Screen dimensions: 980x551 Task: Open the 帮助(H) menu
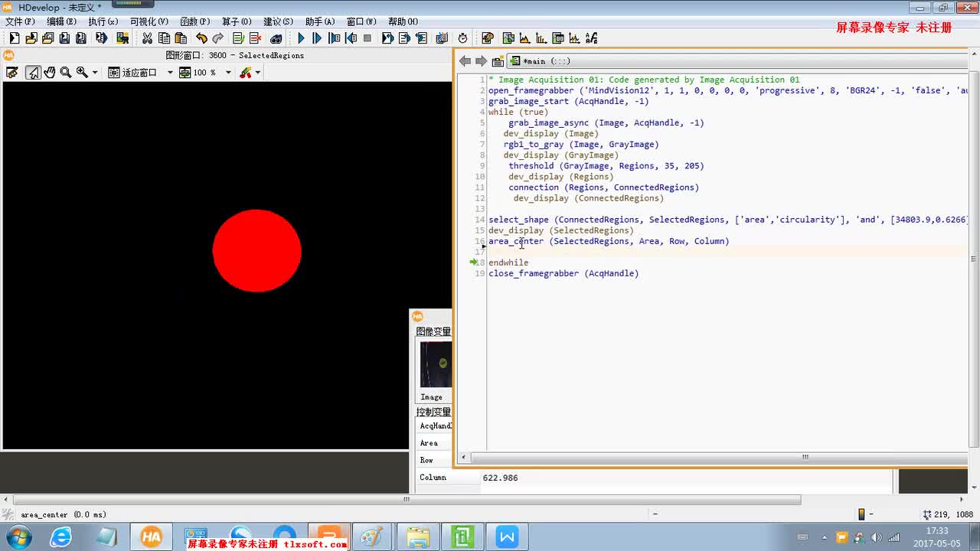pyautogui.click(x=403, y=21)
